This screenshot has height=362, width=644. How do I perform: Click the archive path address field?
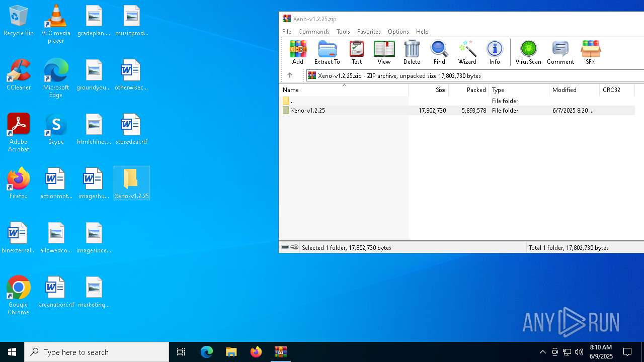point(475,75)
